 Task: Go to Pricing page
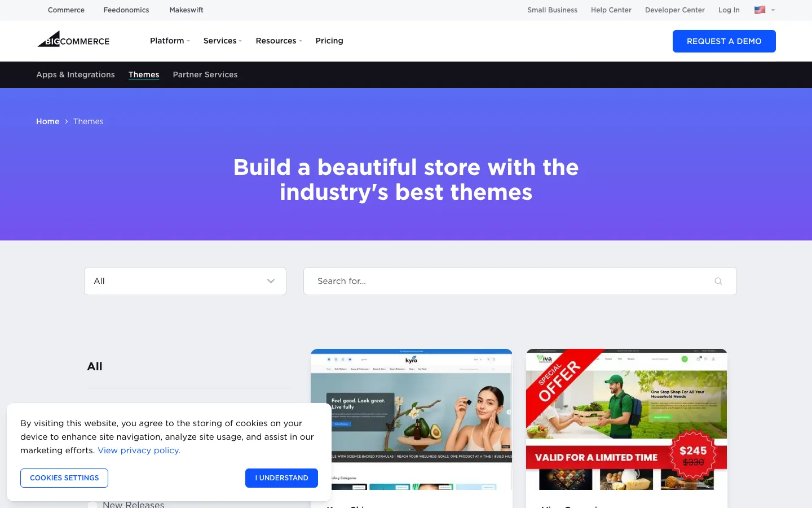(x=329, y=41)
